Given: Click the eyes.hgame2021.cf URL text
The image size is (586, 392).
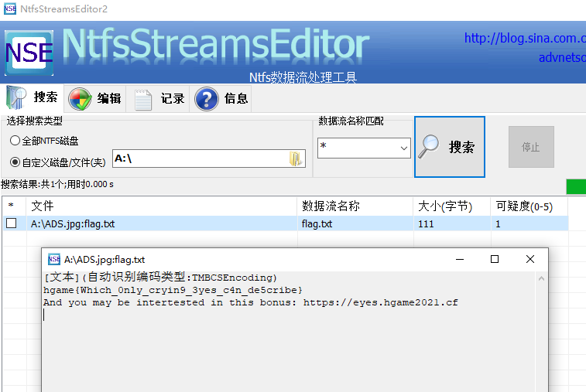Looking at the screenshot, I should [x=380, y=302].
